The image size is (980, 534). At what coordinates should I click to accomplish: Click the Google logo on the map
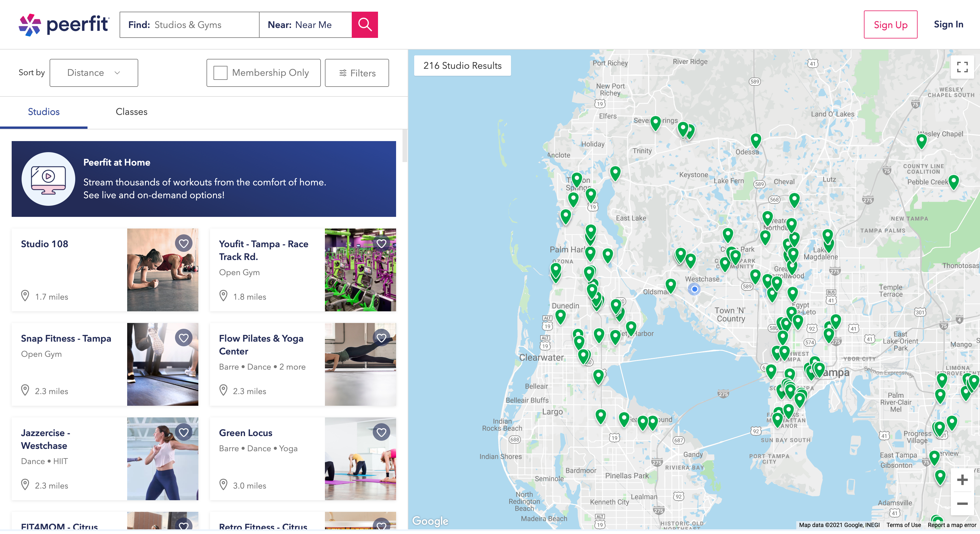[x=430, y=521]
